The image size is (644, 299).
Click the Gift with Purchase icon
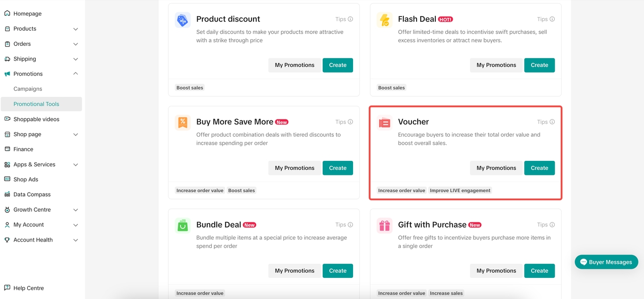pos(384,225)
